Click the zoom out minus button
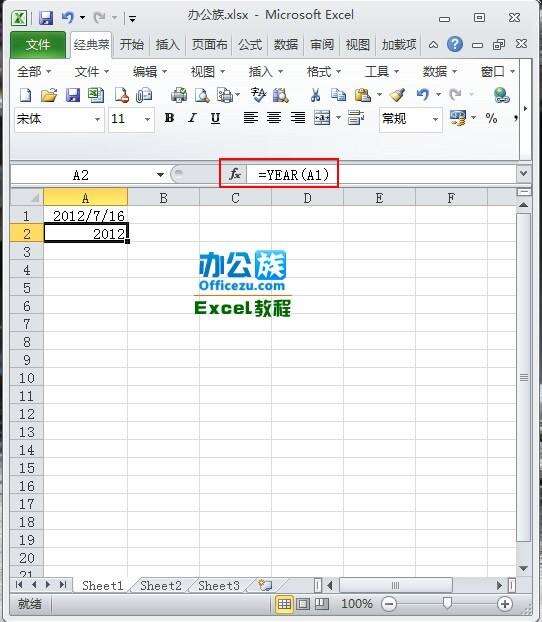The width and height of the screenshot is (542, 622). coord(389,604)
